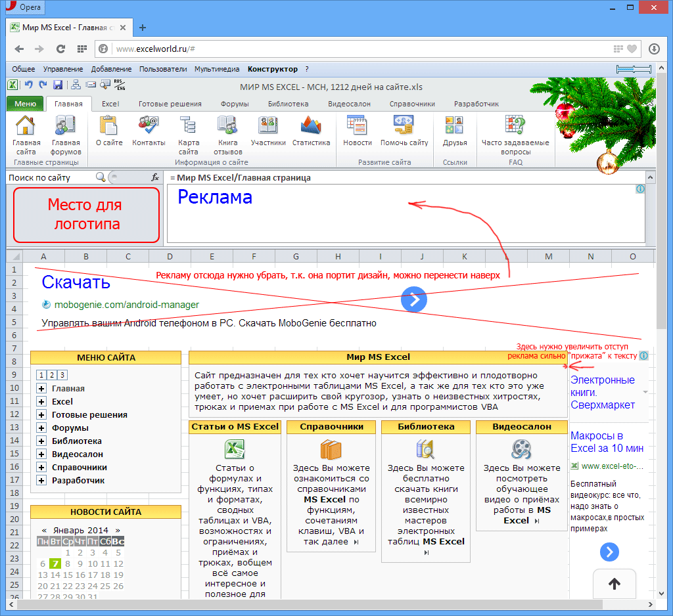Go back using Opera's back arrow
This screenshot has height=616, width=673.
coord(19,49)
